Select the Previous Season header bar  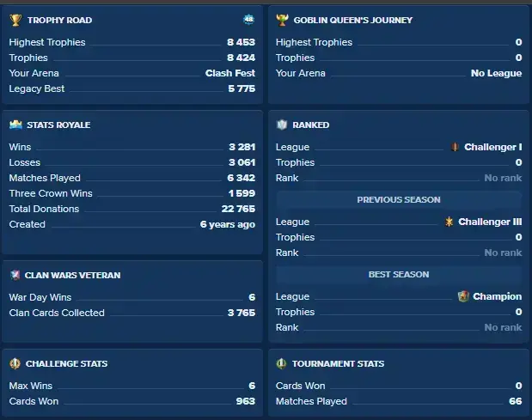[399, 199]
